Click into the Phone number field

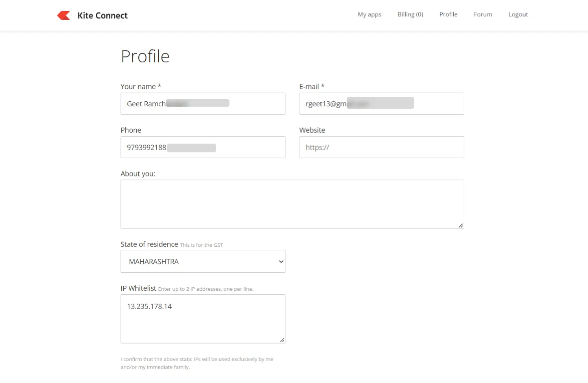coord(203,147)
